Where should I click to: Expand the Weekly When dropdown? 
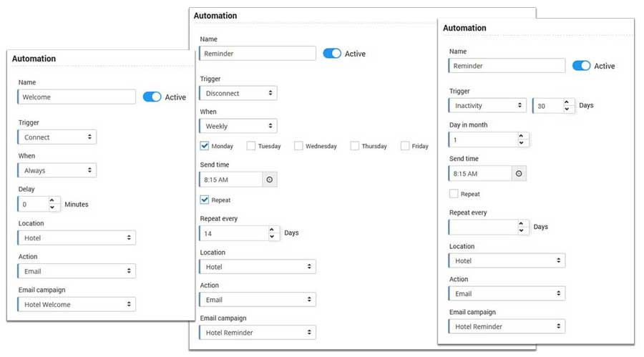click(x=238, y=127)
